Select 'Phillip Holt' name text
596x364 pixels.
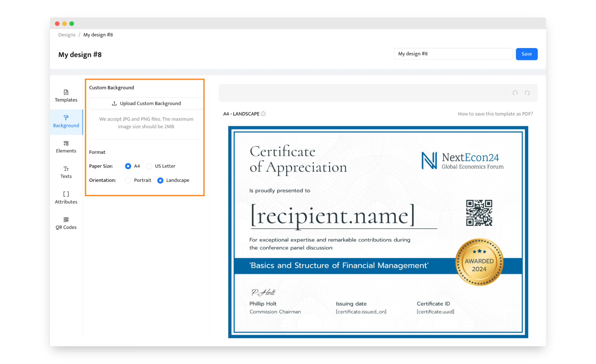pos(263,303)
